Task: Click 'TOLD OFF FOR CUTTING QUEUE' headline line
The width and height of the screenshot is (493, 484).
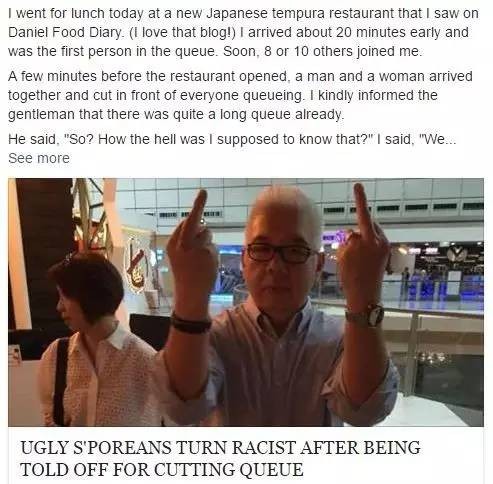Action: (x=162, y=469)
